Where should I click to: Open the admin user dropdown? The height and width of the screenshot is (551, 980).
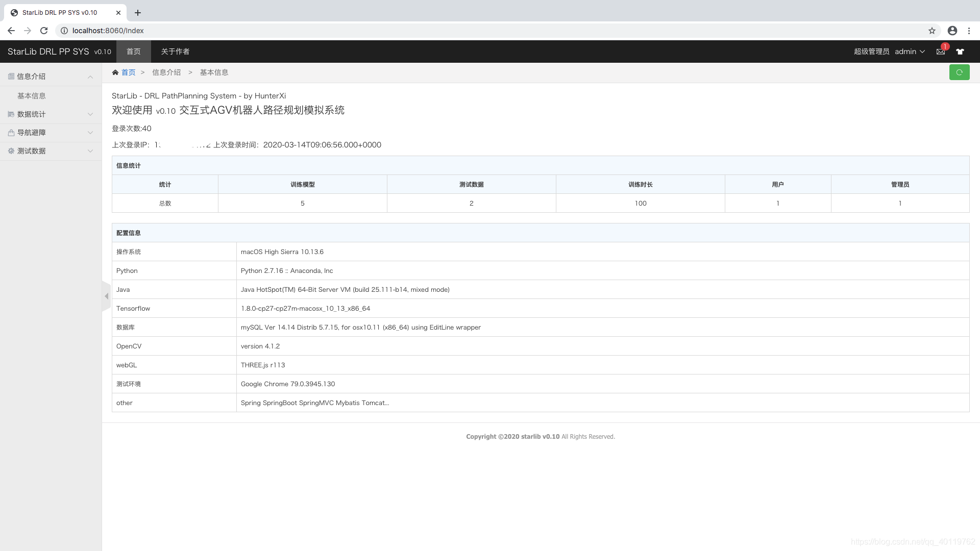pos(910,52)
